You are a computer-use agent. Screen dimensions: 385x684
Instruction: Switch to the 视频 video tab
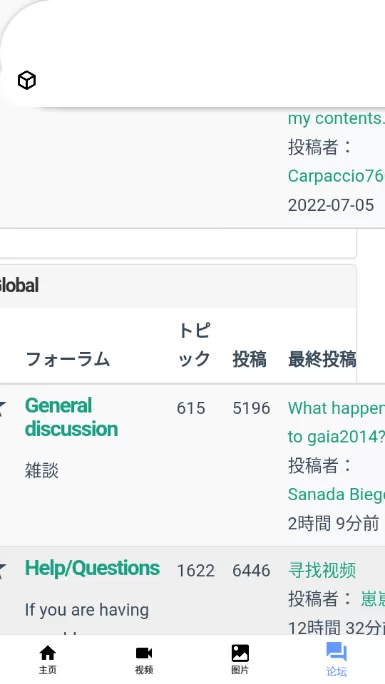pyautogui.click(x=144, y=659)
